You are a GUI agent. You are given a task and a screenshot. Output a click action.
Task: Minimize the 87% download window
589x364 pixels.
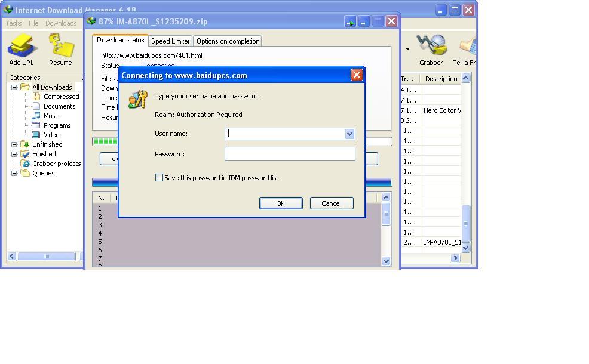point(363,21)
